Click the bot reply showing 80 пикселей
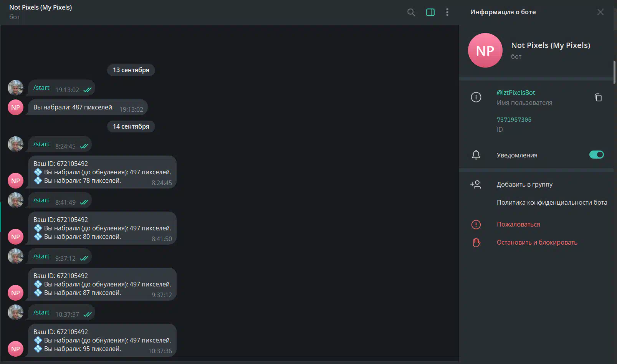The width and height of the screenshot is (617, 364). coord(102,228)
